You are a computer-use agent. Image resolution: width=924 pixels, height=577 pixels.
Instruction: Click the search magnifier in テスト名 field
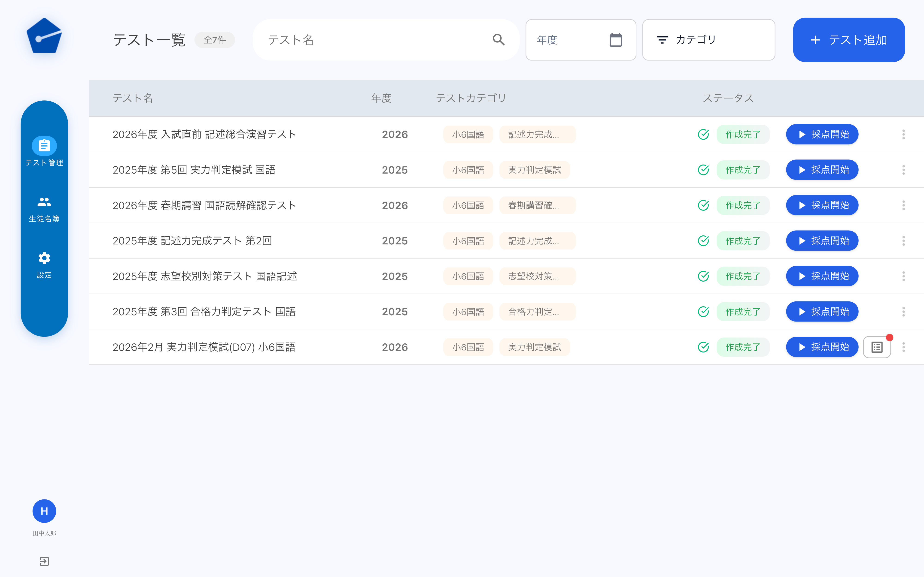[x=498, y=39]
